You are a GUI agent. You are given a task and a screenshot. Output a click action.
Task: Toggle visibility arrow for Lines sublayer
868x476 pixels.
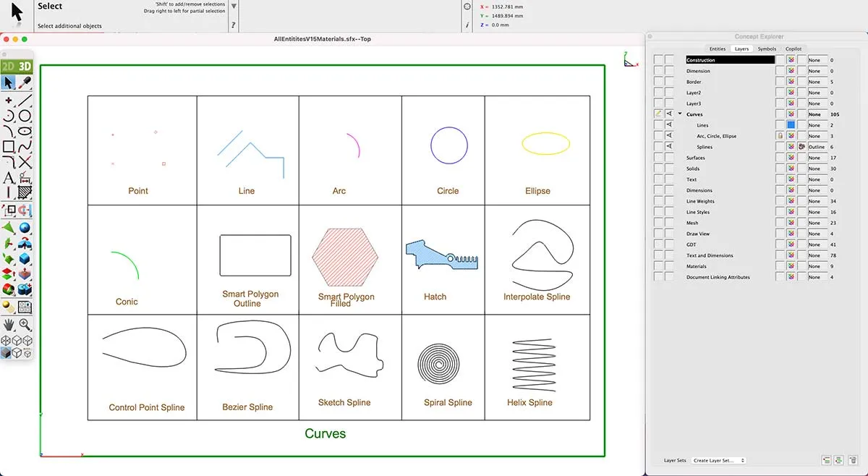(x=669, y=125)
